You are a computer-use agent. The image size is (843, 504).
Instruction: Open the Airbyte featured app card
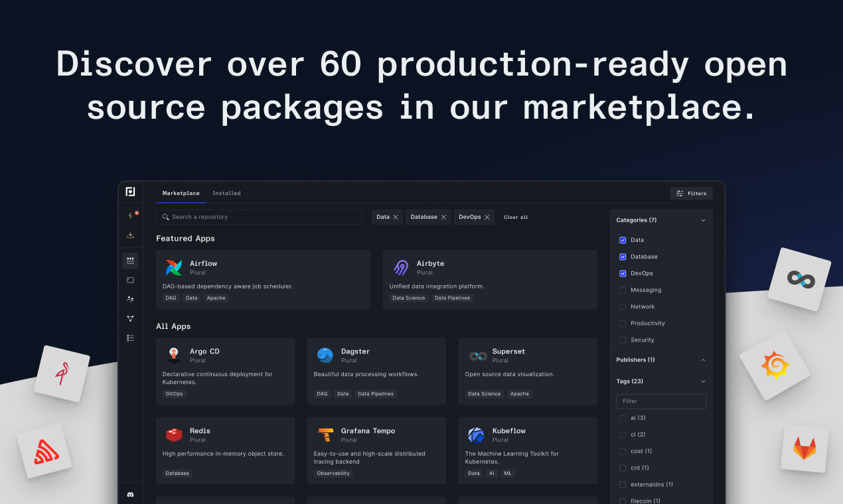pyautogui.click(x=490, y=279)
